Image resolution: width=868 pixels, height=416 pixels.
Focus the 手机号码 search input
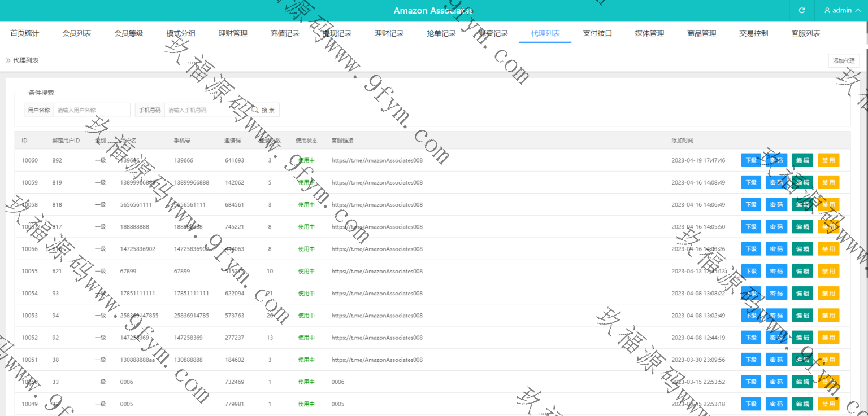point(206,110)
